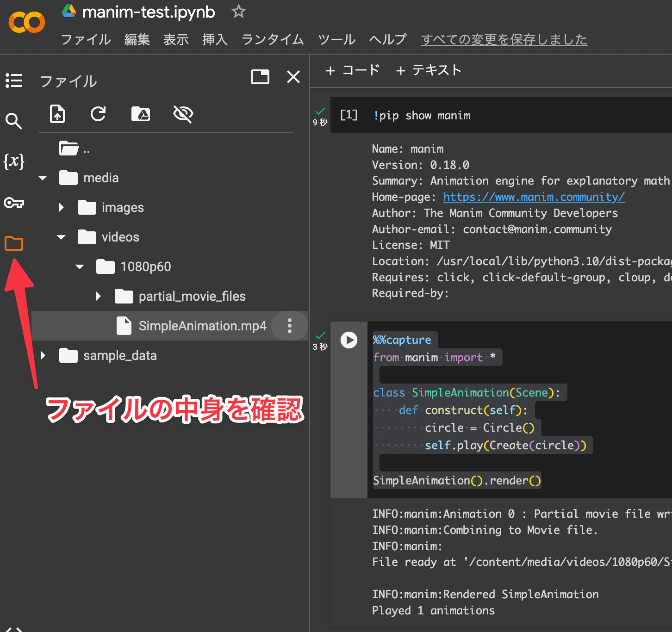Open SimpleAnimation.mp4 three-dot options menu
This screenshot has height=632, width=672.
click(x=290, y=326)
